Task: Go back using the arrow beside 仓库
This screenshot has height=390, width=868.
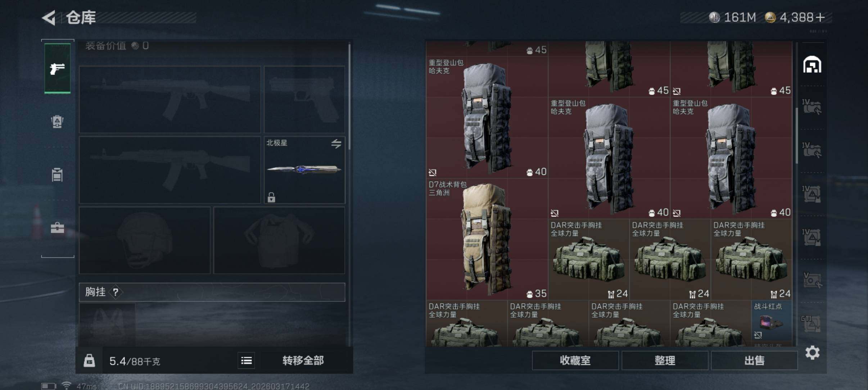Action: pos(49,18)
